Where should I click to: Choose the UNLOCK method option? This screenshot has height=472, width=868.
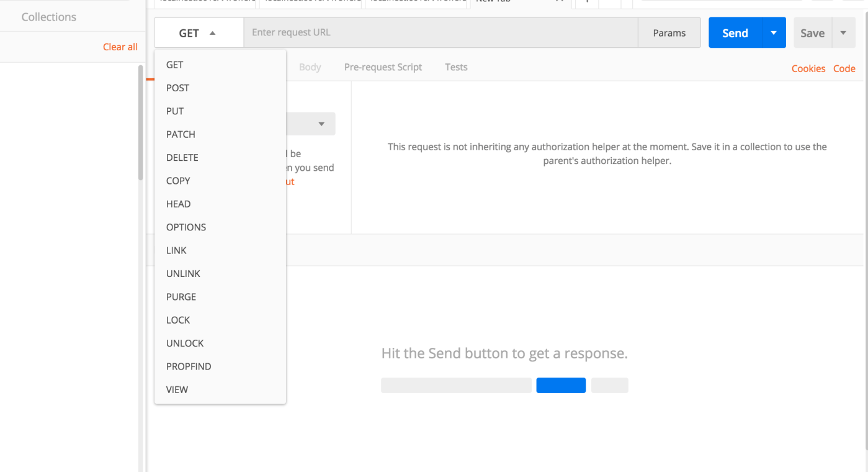(185, 343)
